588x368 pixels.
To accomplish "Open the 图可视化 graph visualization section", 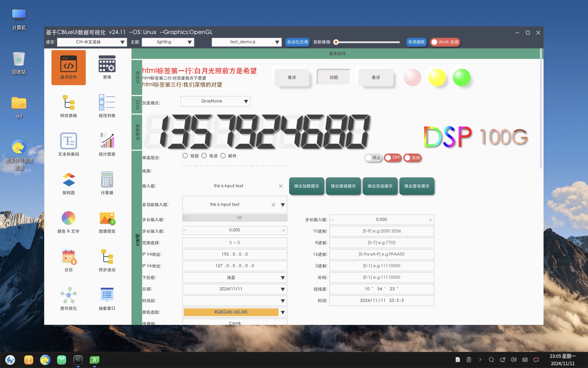I will (69, 299).
